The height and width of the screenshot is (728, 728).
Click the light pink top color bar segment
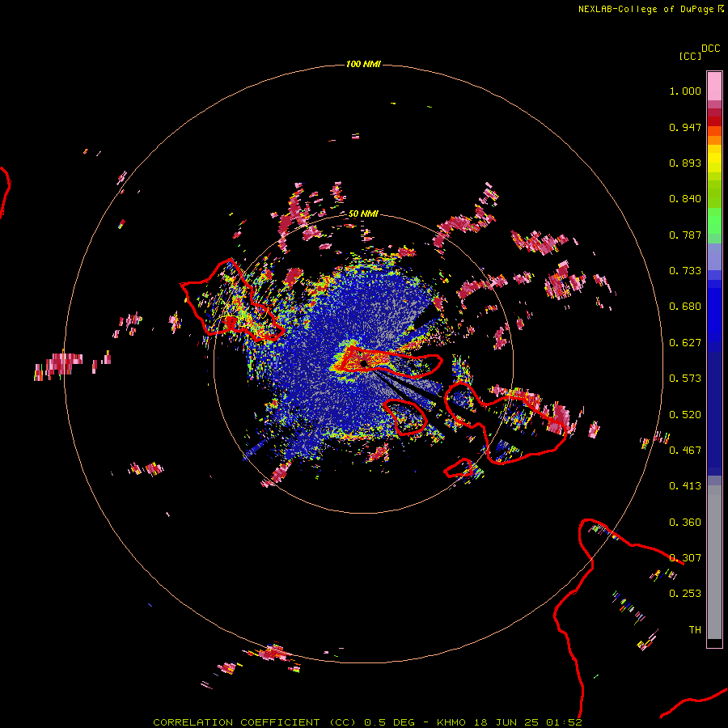[714, 86]
